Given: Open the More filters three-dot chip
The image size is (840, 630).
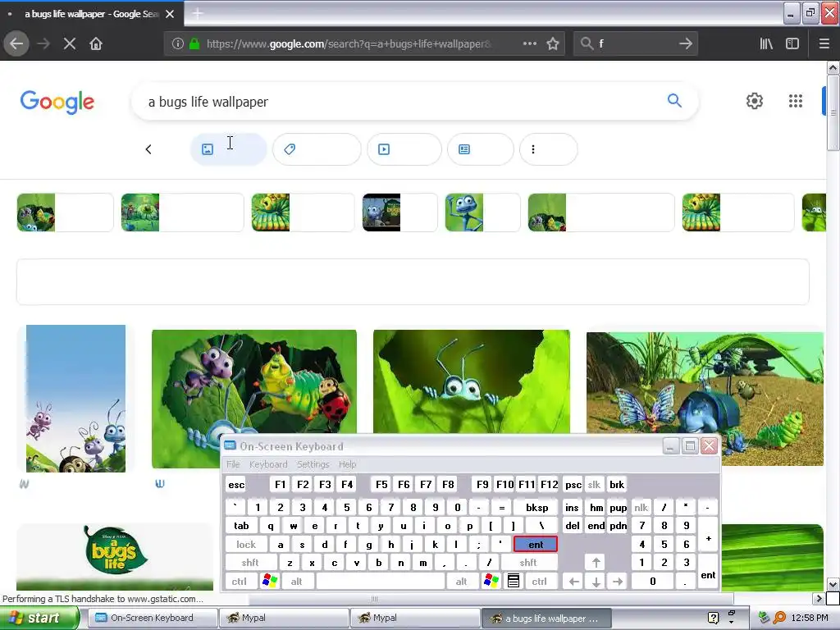Looking at the screenshot, I should click(x=549, y=149).
